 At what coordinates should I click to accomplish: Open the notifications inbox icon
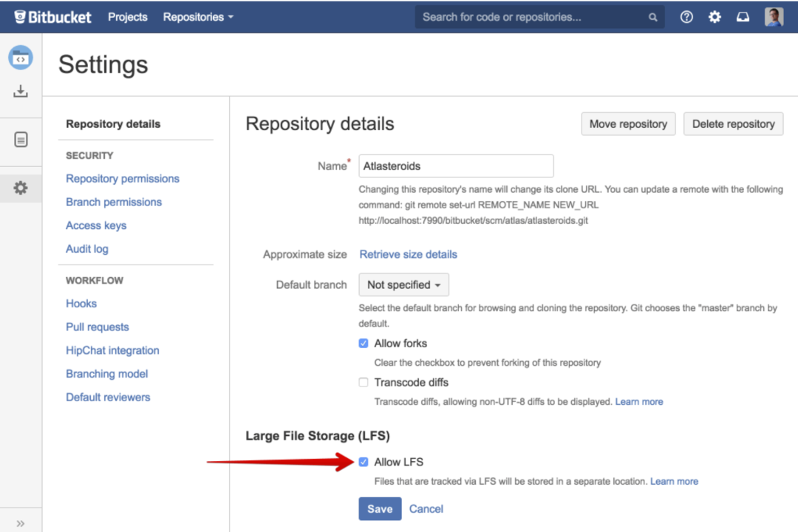[743, 17]
